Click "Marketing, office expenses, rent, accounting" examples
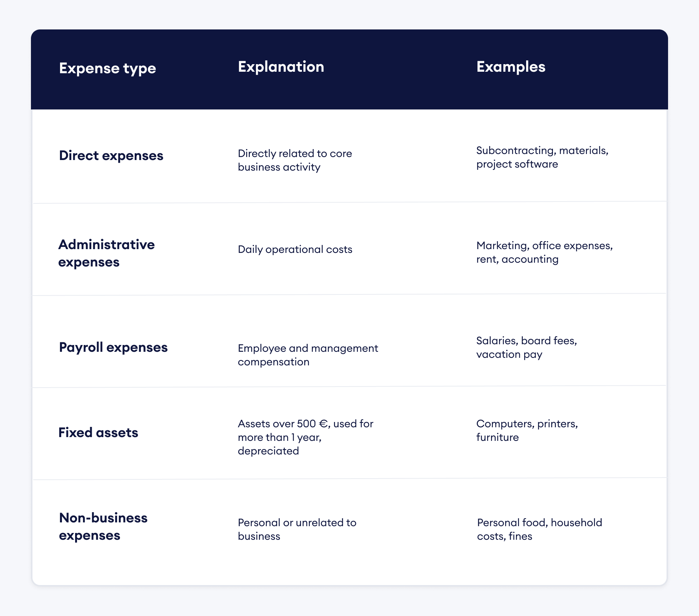This screenshot has height=616, width=699. pyautogui.click(x=544, y=253)
